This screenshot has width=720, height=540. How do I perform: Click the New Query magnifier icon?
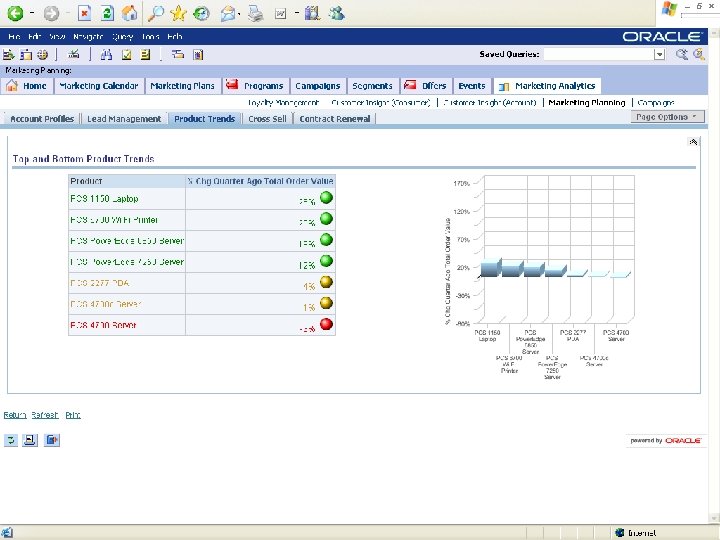(681, 54)
